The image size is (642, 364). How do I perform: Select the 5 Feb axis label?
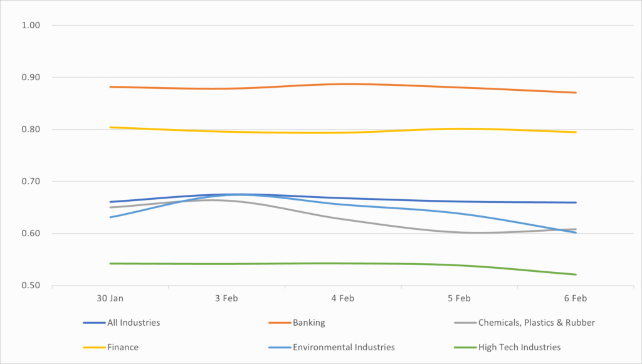coord(459,298)
